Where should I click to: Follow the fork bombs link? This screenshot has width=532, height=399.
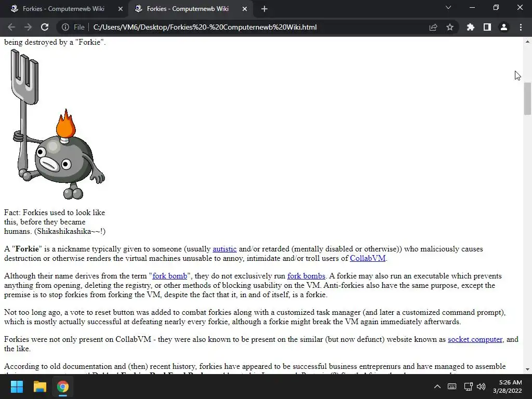click(x=306, y=276)
